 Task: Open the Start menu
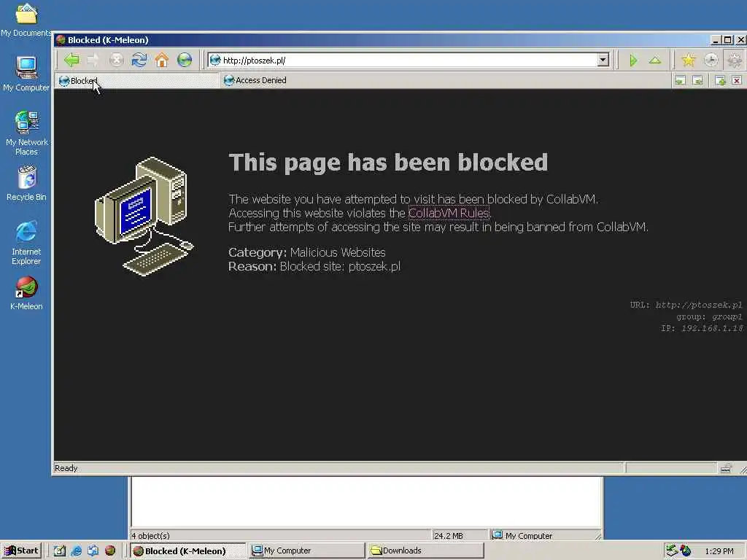click(22, 551)
